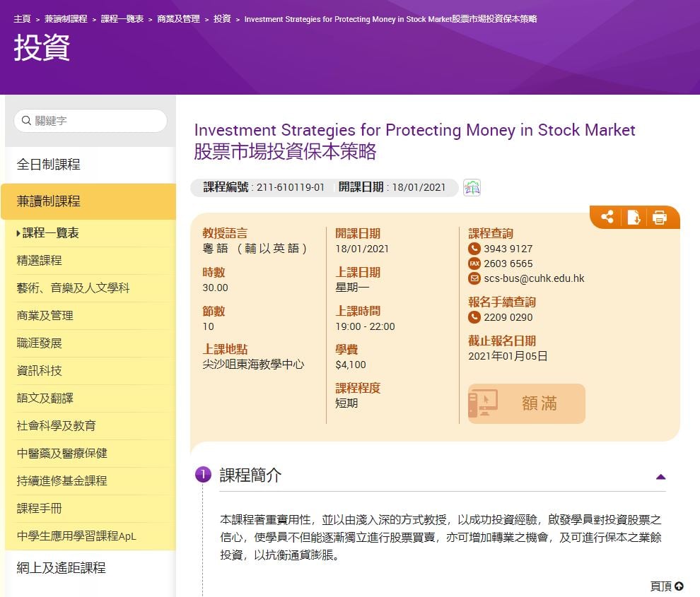Click the 兼讀制課程 breadcrumb link
The height and width of the screenshot is (597, 700).
pyautogui.click(x=66, y=19)
